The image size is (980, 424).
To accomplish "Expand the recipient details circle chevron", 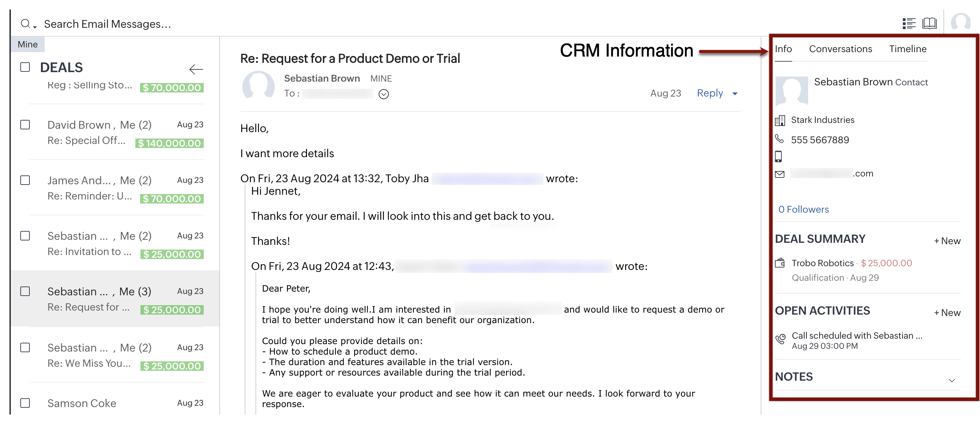I will coord(383,94).
